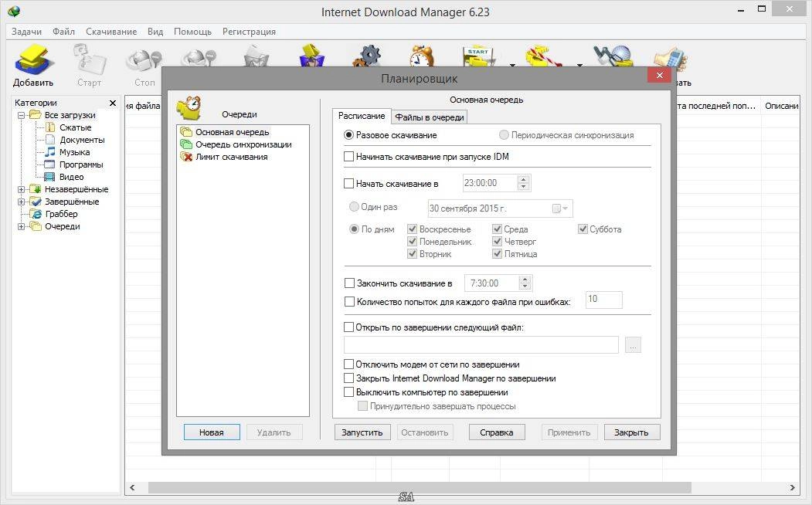Click the right arrow of horizontal scrollbar
Screen dimensions: 812x505
click(792, 487)
